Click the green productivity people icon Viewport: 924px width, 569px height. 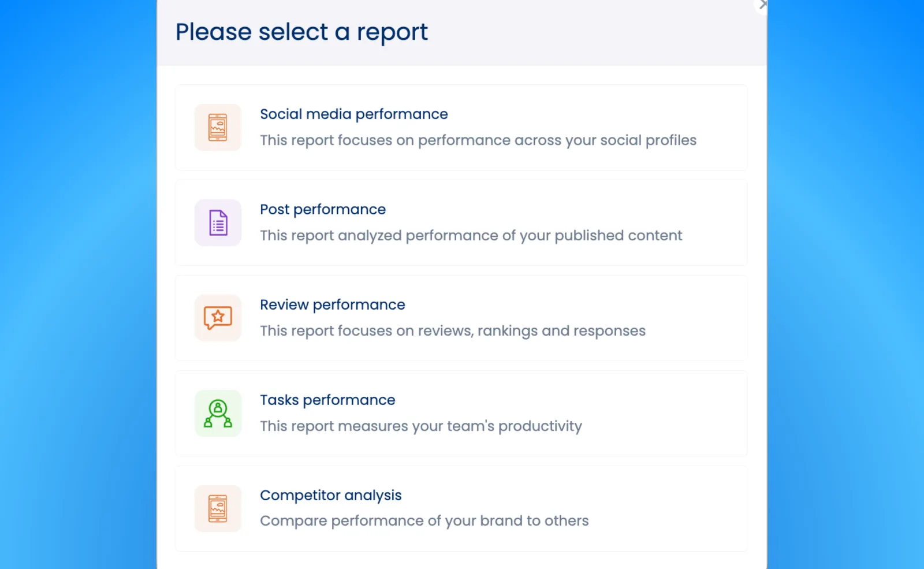tap(218, 413)
